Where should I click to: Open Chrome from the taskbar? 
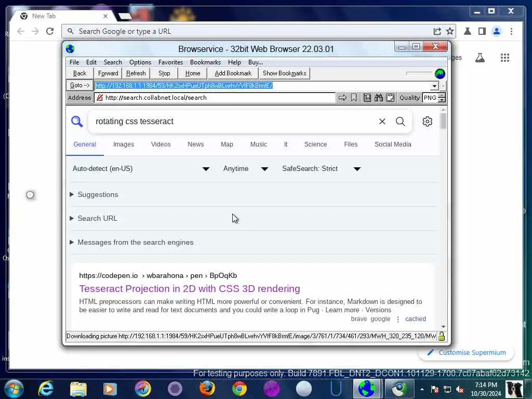(239, 389)
